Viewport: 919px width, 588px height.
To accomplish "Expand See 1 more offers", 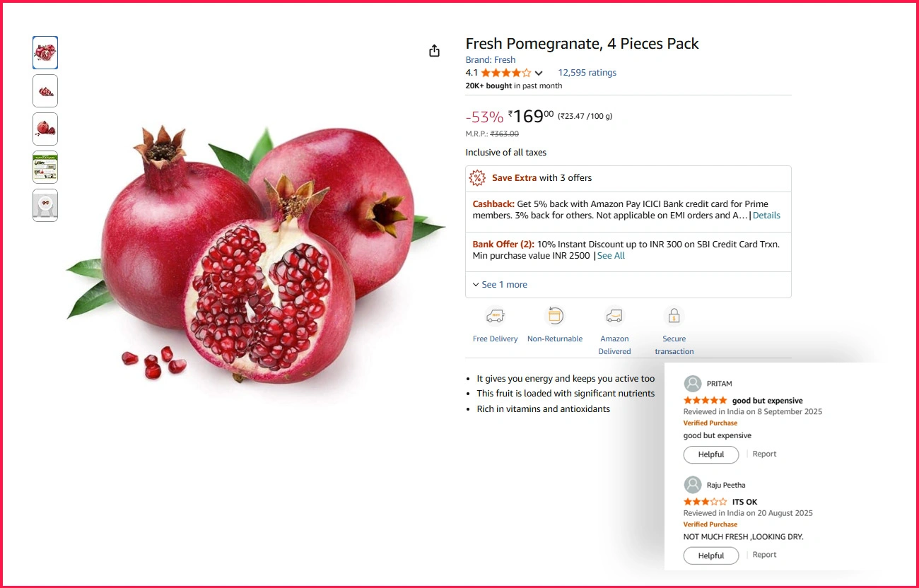I will [x=501, y=285].
